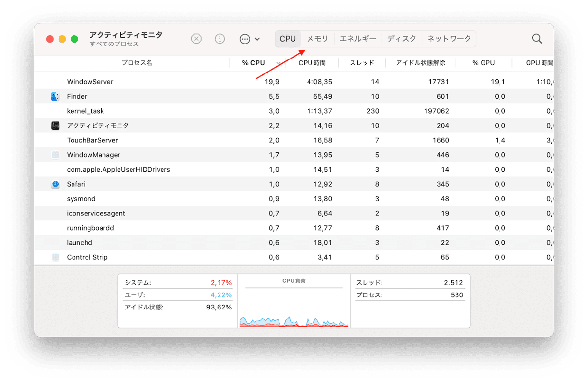Click Safari idle wakeups 345
This screenshot has height=382, width=588.
coord(442,184)
